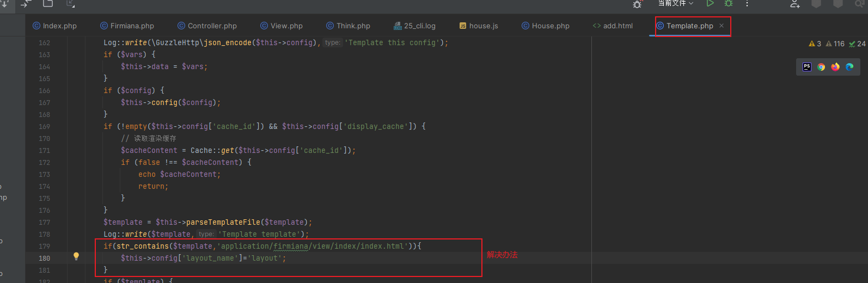Click json_encode in the Log::write line

[228, 42]
